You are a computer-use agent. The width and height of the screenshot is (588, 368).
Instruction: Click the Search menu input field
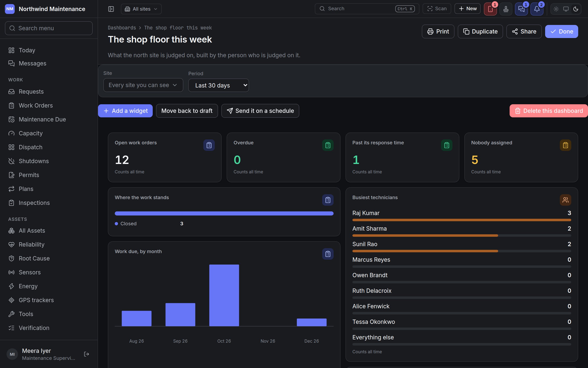tap(49, 28)
